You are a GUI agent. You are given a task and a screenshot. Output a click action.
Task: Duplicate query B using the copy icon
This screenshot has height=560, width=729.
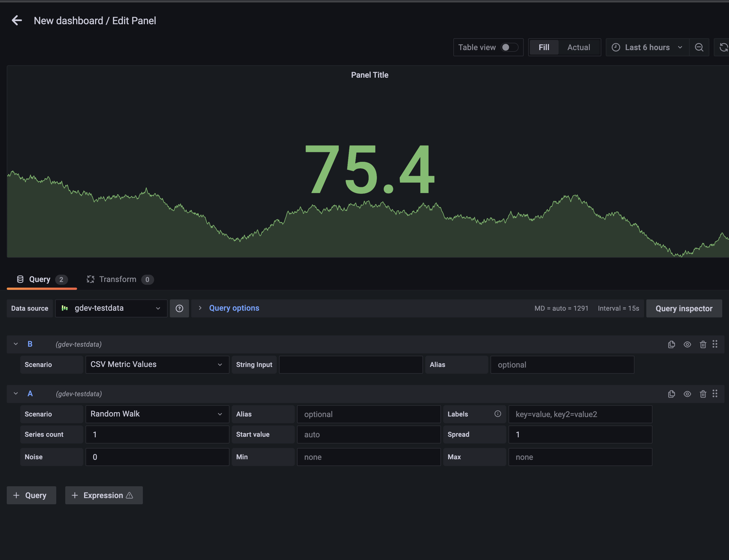671,344
